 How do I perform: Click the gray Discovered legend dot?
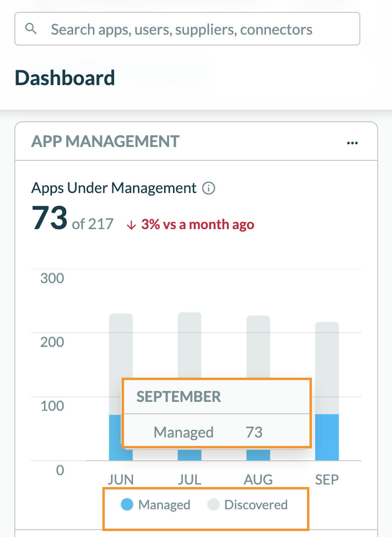click(x=214, y=505)
